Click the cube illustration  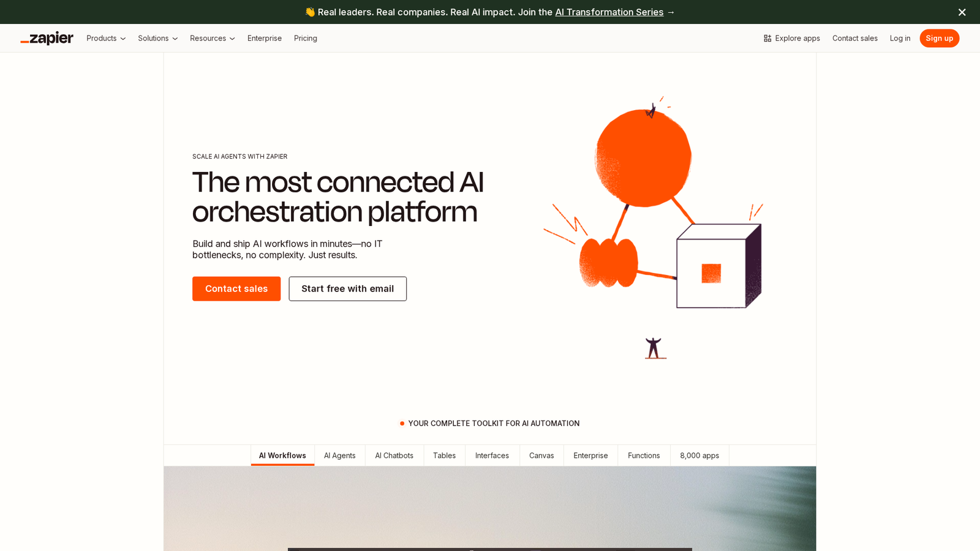(719, 266)
